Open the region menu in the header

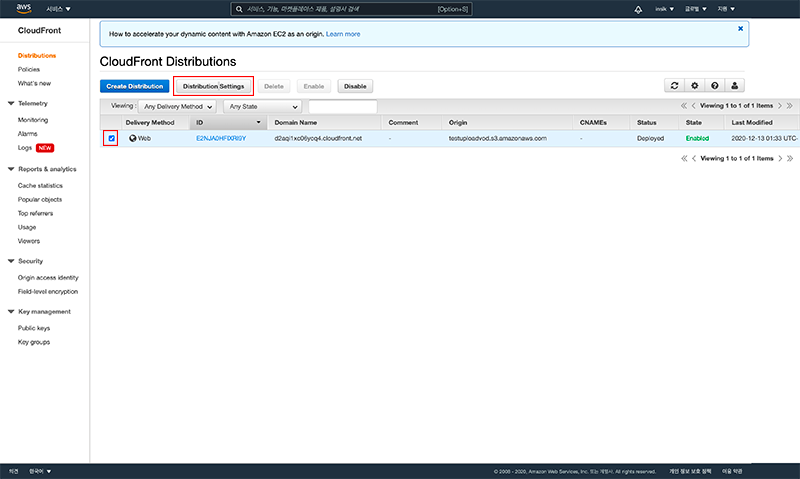click(x=695, y=9)
